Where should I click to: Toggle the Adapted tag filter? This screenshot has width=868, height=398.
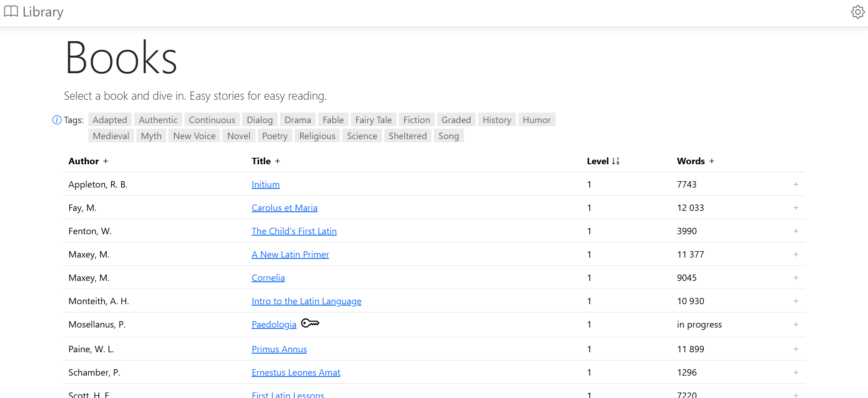pyautogui.click(x=110, y=120)
